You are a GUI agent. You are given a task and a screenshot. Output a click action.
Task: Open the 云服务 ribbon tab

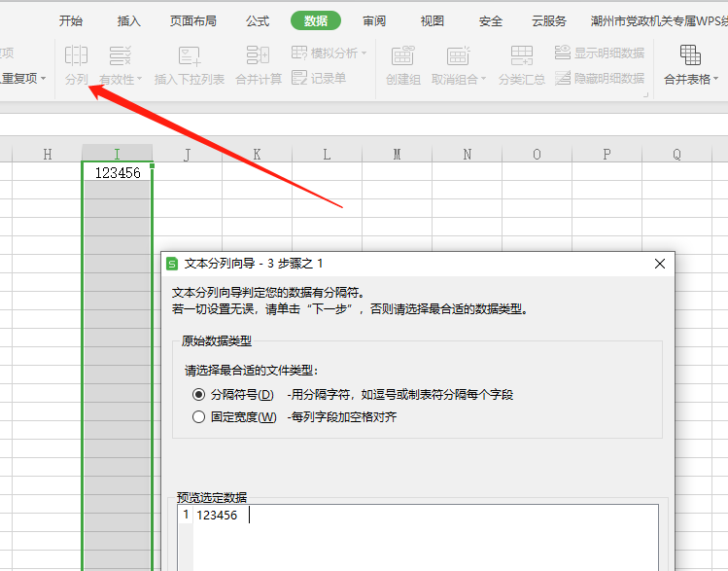pyautogui.click(x=549, y=20)
